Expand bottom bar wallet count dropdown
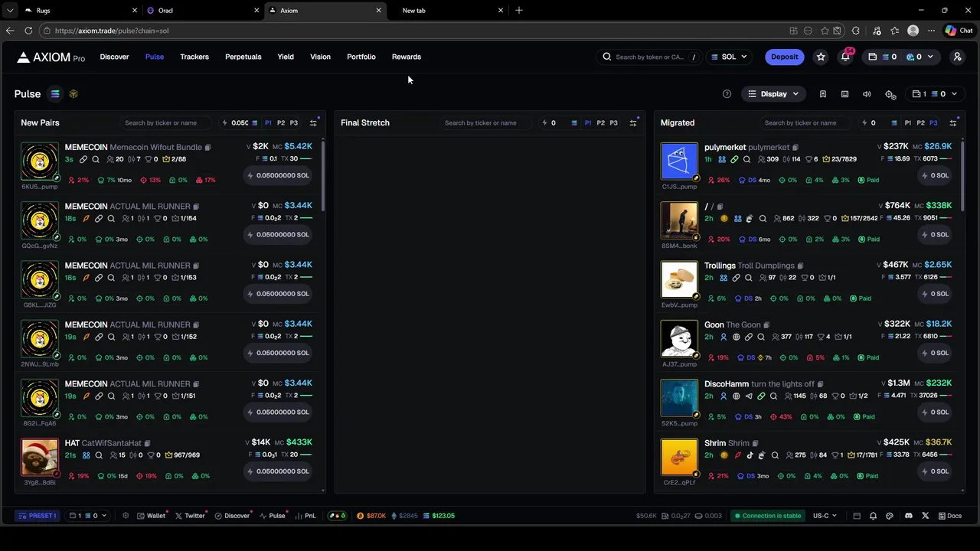 pos(88,516)
